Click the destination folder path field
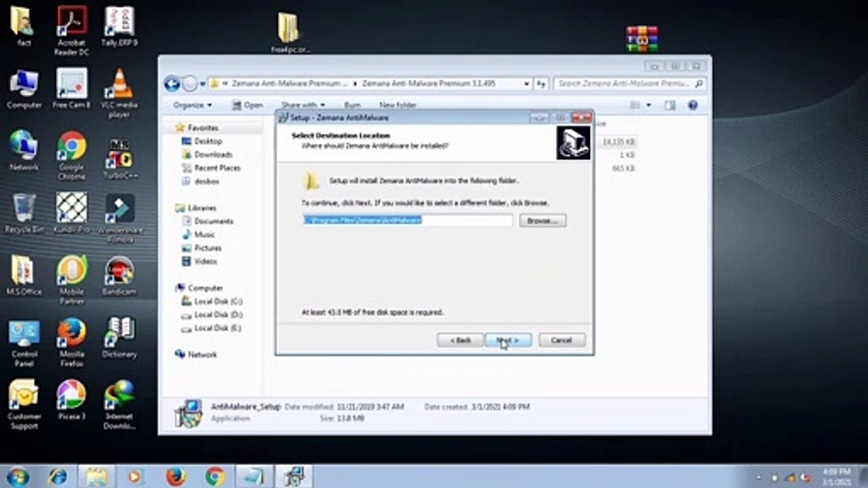 click(x=408, y=220)
